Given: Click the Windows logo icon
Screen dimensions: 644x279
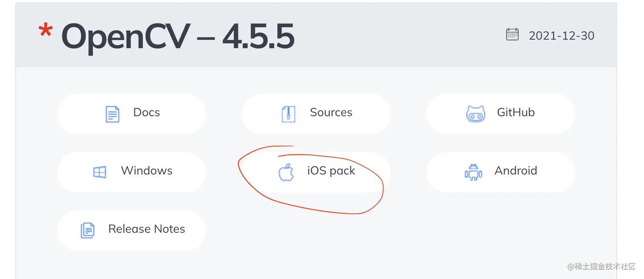Looking at the screenshot, I should 100,172.
